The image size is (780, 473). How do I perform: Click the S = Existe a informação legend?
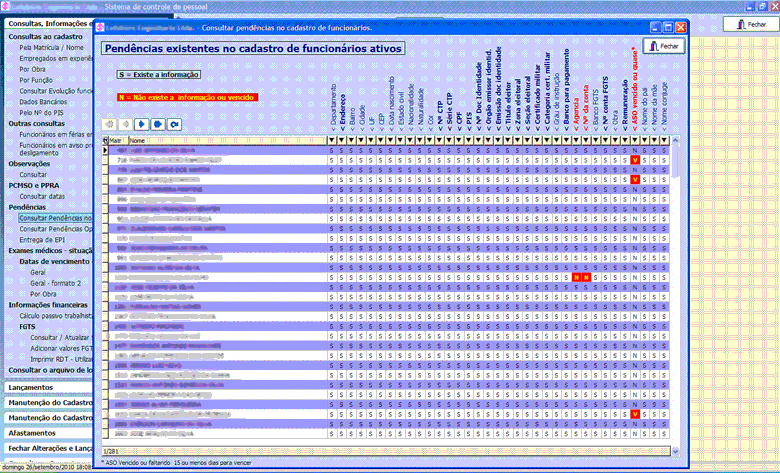click(x=159, y=75)
